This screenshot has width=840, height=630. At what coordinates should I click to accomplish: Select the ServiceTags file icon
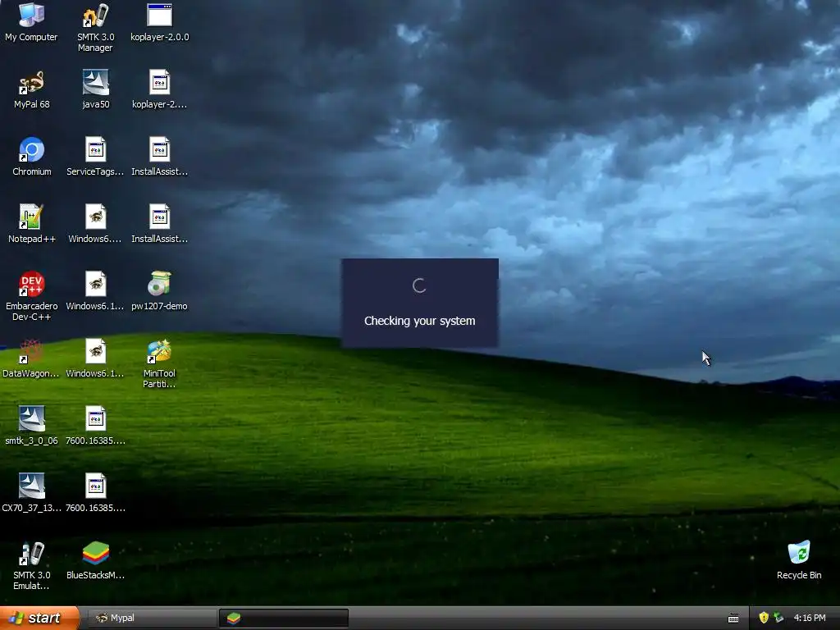pyautogui.click(x=95, y=157)
